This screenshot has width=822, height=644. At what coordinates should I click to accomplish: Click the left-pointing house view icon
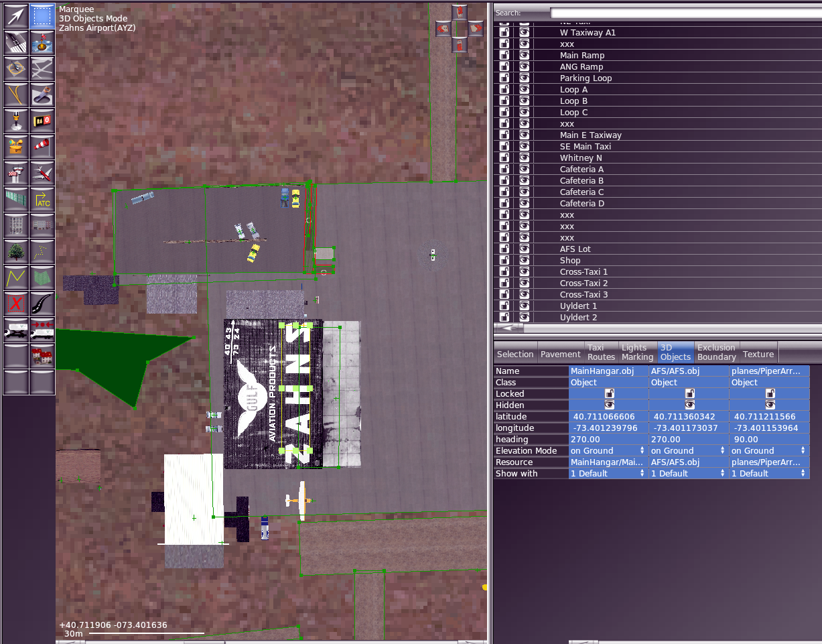tap(442, 29)
